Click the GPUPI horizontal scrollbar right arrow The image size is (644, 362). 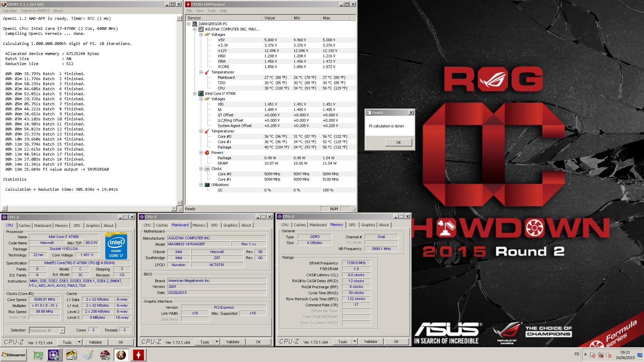coord(174,208)
